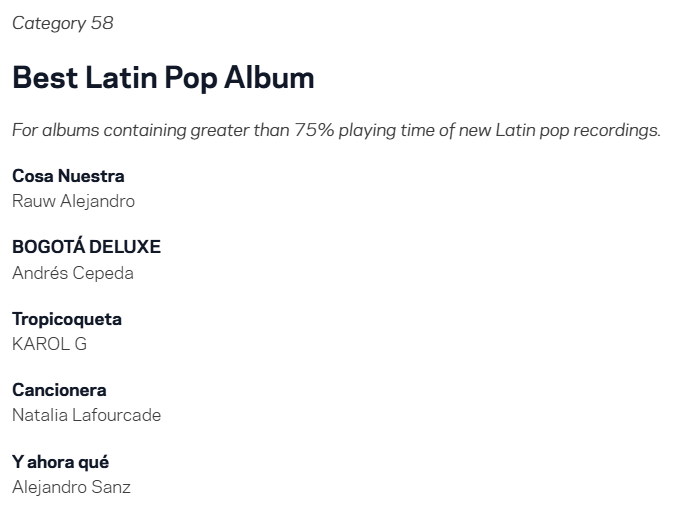Viewport: 686px width, 511px height.
Task: Click artist name Rauw Alejandro
Action: 73,201
